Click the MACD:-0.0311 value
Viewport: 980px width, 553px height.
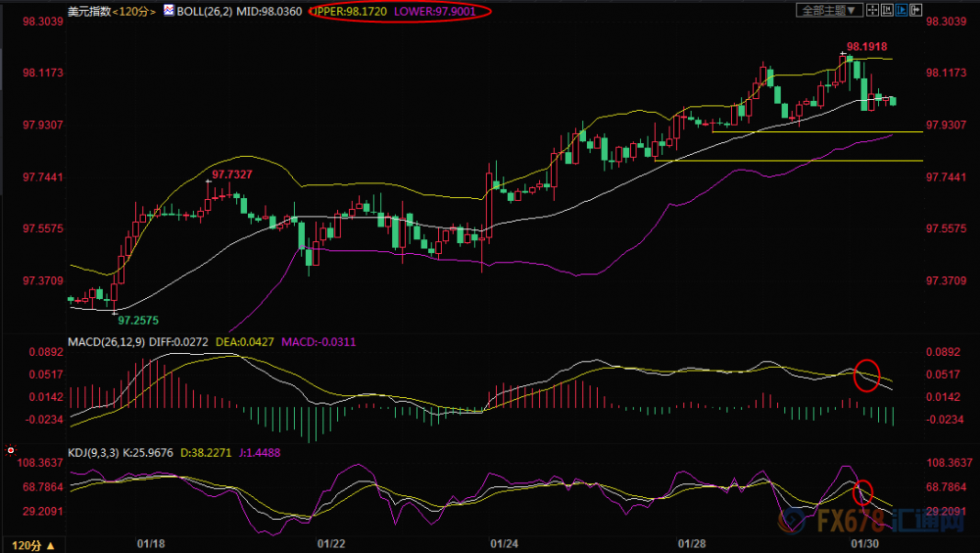point(318,341)
